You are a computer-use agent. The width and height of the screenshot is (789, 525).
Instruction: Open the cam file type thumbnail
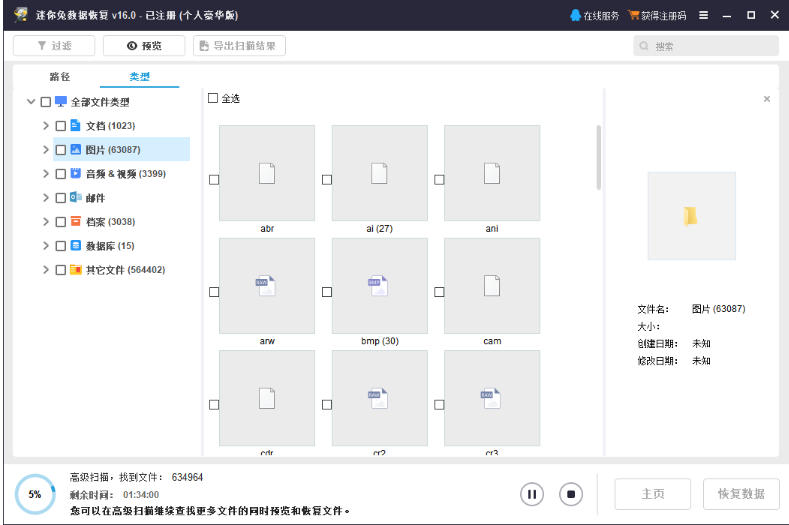click(492, 285)
